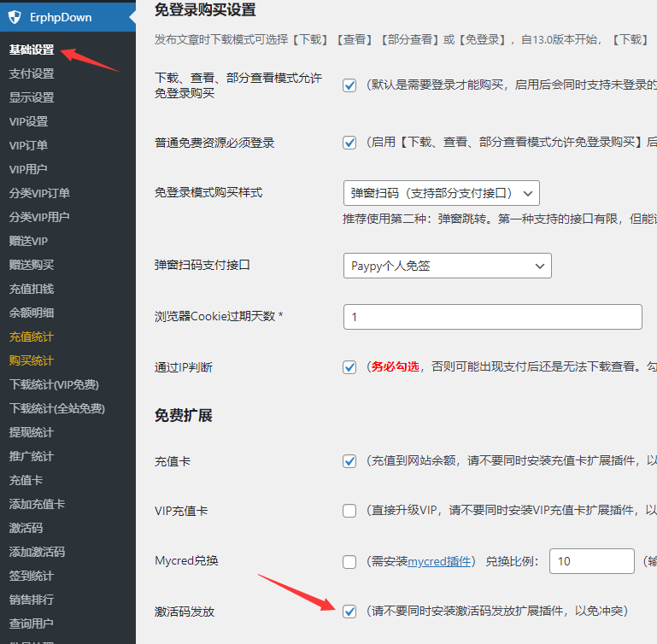This screenshot has width=657, height=644.
Task: Go to 支付设置 page
Action: 32,73
